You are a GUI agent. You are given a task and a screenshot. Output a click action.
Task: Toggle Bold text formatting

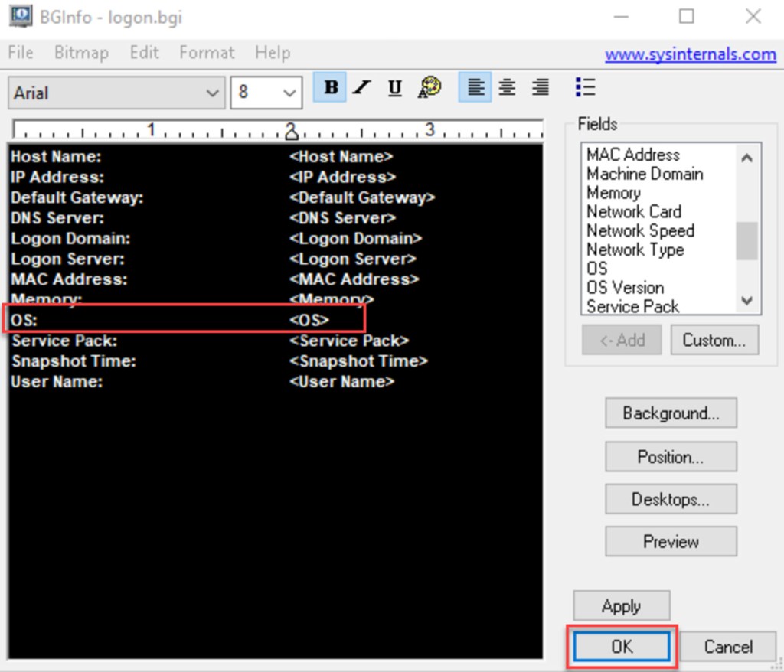[x=331, y=87]
